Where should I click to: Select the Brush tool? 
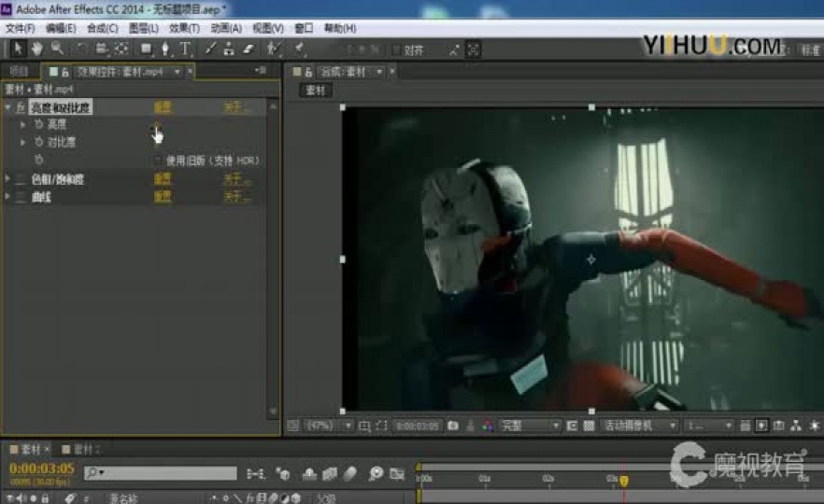coord(210,49)
